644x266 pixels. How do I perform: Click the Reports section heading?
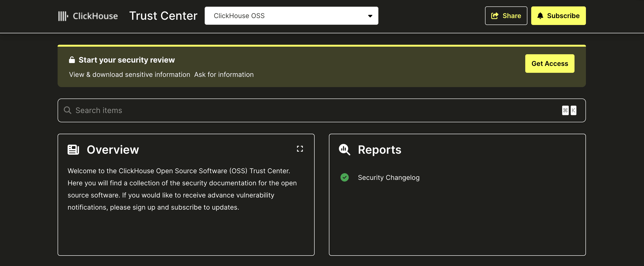pyautogui.click(x=379, y=150)
